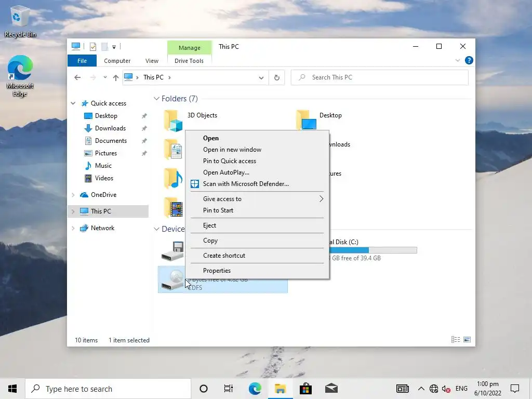532x399 pixels.
Task: Choose Copy from context menu
Action: tap(257, 241)
